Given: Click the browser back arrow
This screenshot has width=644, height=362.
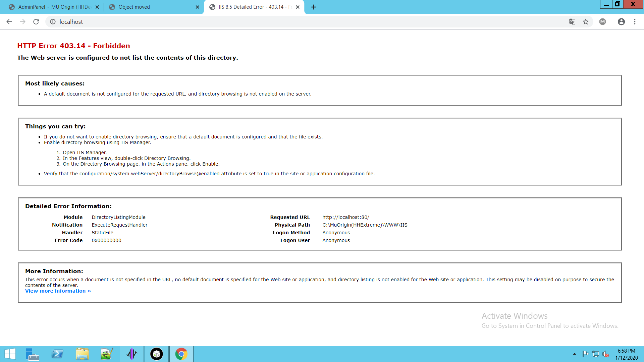Looking at the screenshot, I should tap(9, 22).
